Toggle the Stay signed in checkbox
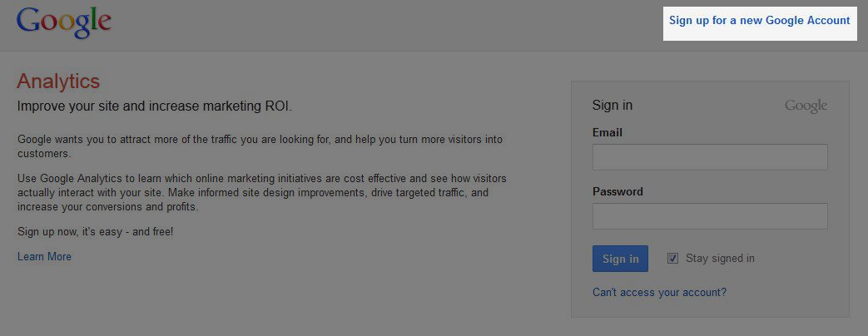This screenshot has height=336, width=868. pos(672,259)
